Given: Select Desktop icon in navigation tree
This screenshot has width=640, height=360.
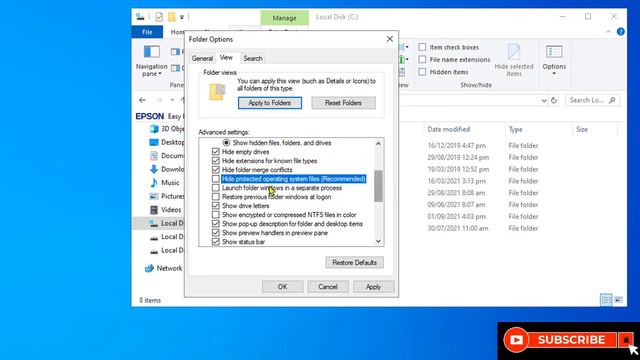Looking at the screenshot, I should tap(154, 142).
